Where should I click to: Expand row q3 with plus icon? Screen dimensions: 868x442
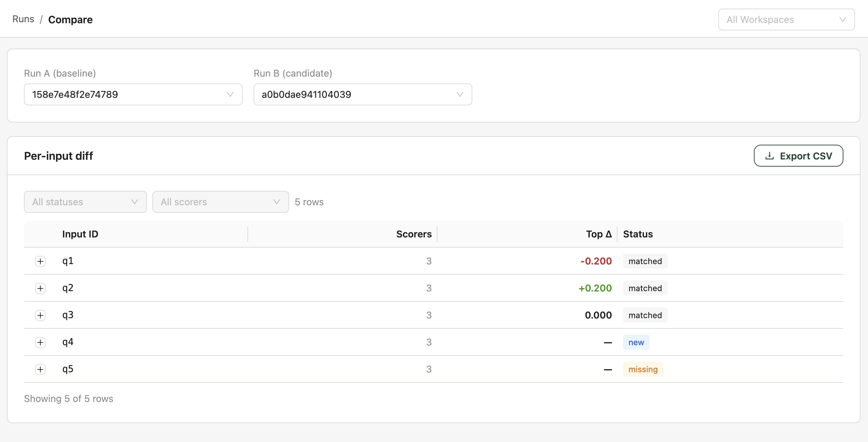[40, 315]
